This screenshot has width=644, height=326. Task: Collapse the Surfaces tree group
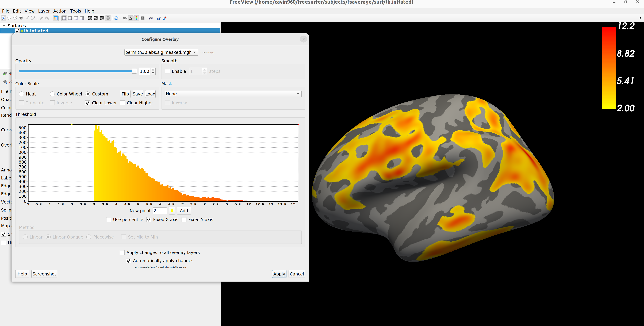coord(4,26)
